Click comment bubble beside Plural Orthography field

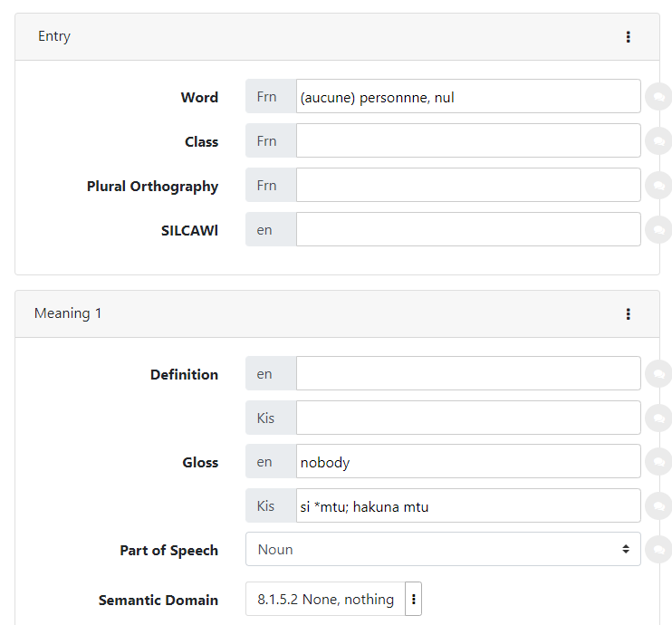tap(658, 185)
